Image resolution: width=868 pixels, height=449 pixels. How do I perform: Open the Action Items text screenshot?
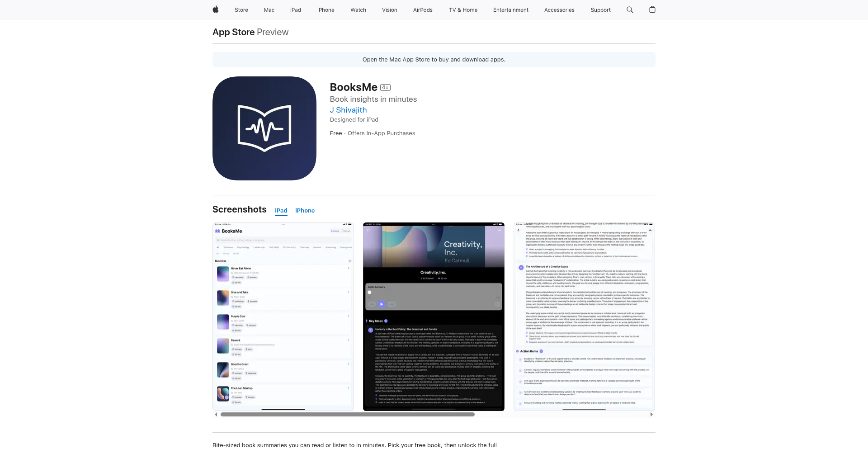[584, 317]
